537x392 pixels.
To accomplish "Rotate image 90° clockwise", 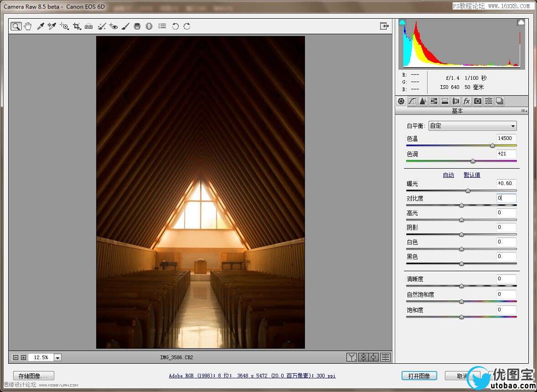I will coord(187,26).
